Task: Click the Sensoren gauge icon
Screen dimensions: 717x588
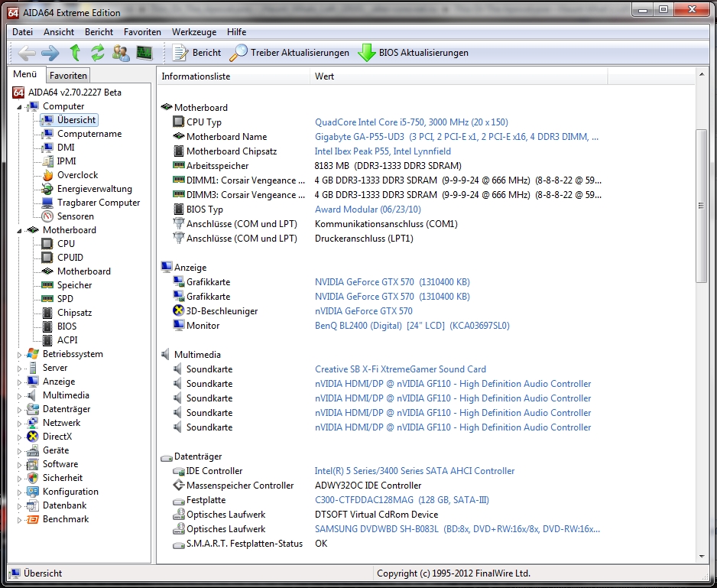Action: pyautogui.click(x=47, y=216)
